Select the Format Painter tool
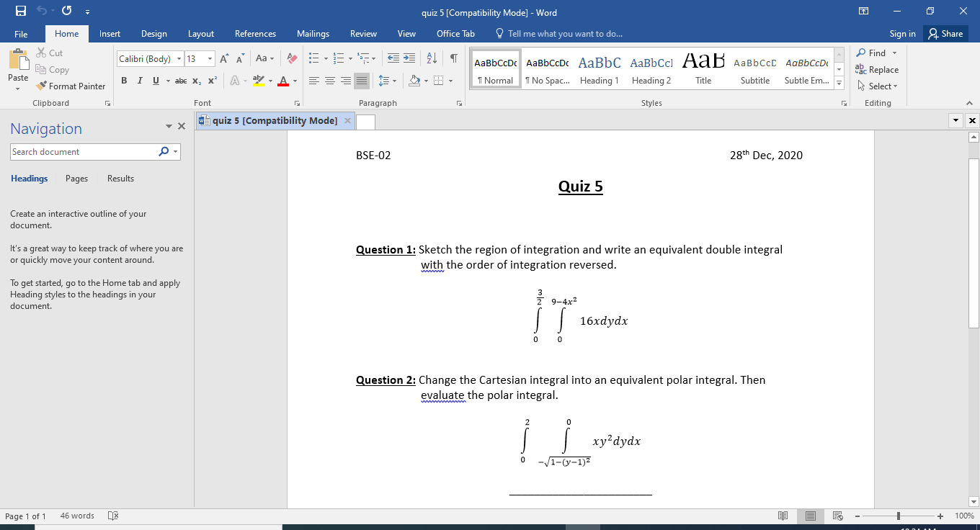This screenshot has height=530, width=980. pos(70,86)
